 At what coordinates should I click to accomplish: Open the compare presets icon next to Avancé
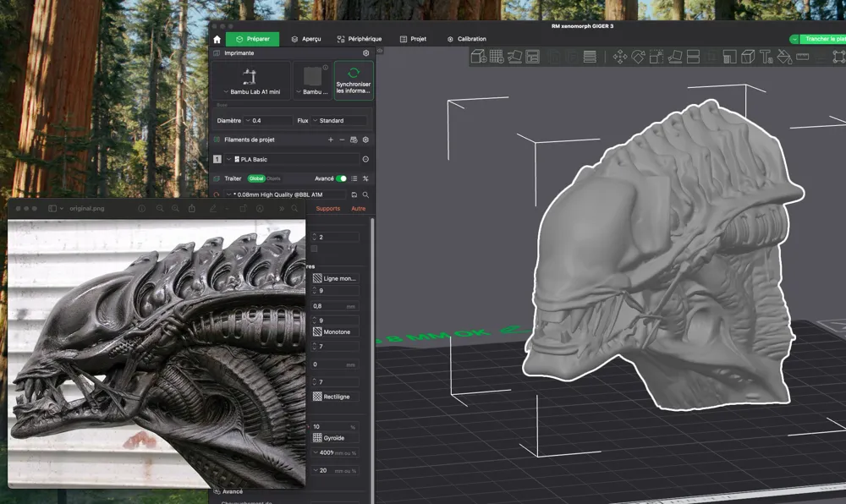point(365,178)
